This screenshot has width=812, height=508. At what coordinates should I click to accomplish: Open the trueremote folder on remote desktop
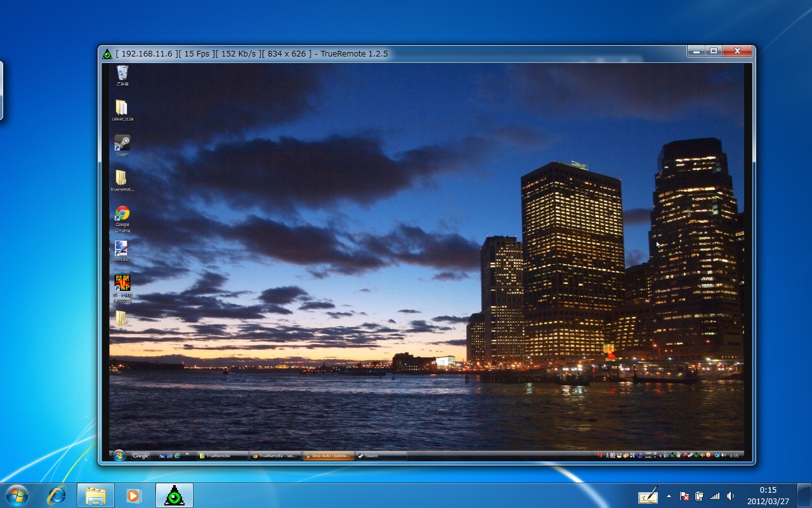122,180
